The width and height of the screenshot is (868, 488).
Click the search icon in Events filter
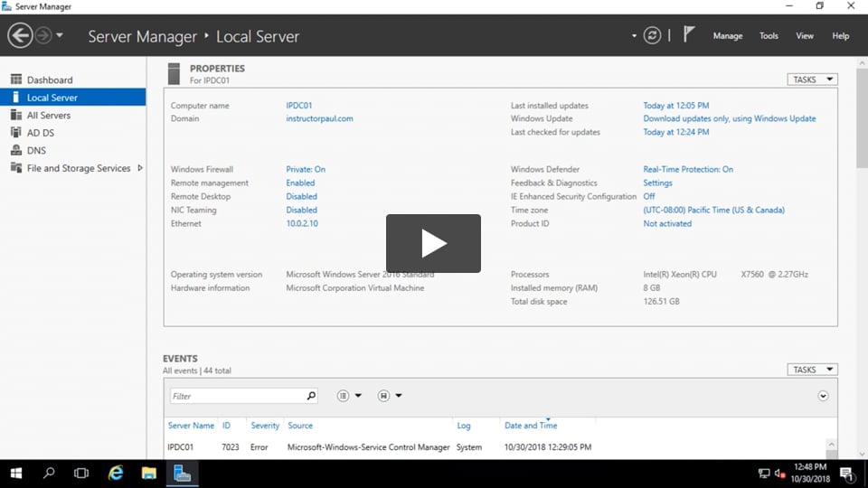click(311, 396)
